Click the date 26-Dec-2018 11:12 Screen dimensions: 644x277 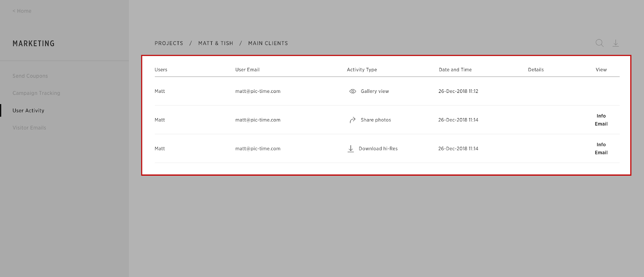[458, 91]
